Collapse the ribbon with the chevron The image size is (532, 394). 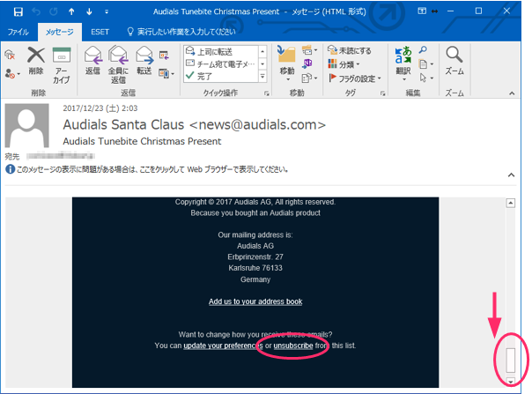point(512,93)
